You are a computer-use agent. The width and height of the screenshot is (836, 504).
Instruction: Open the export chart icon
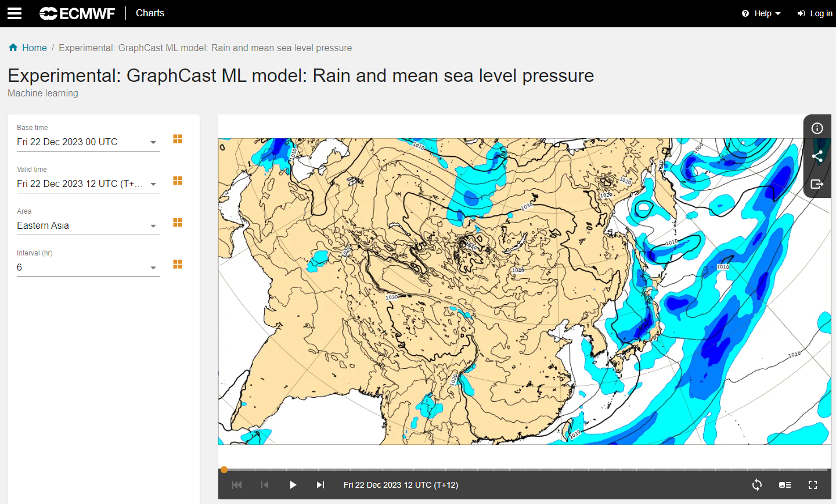817,184
